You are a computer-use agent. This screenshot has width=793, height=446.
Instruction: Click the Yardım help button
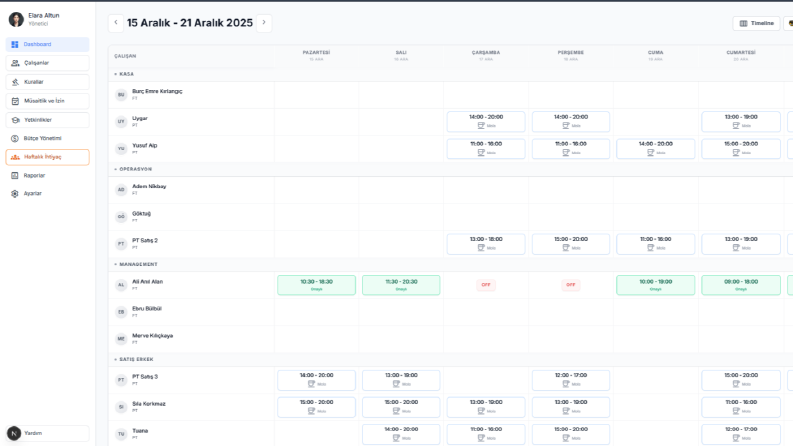tap(48, 433)
